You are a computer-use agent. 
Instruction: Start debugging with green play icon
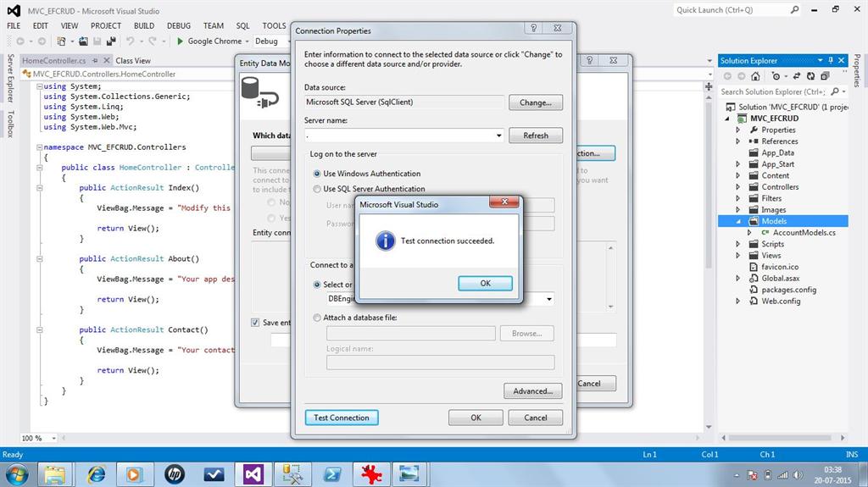pos(180,41)
